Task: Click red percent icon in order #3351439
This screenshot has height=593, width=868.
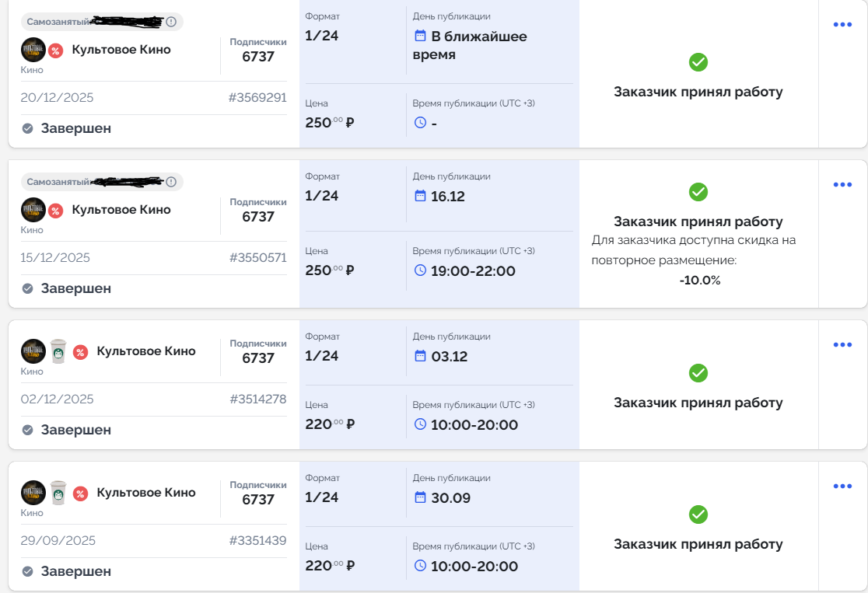Action: tap(81, 494)
